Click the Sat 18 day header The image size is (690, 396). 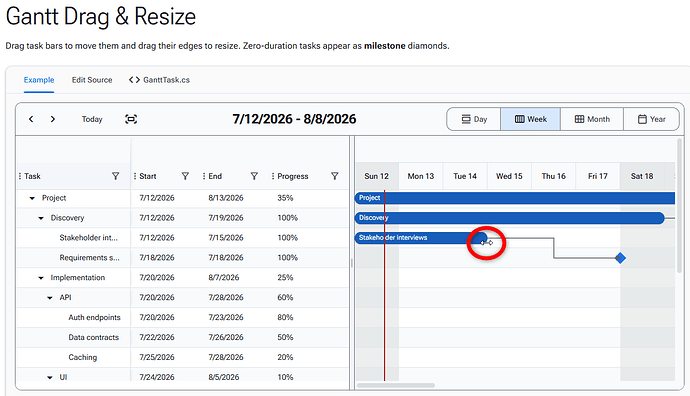click(x=642, y=176)
